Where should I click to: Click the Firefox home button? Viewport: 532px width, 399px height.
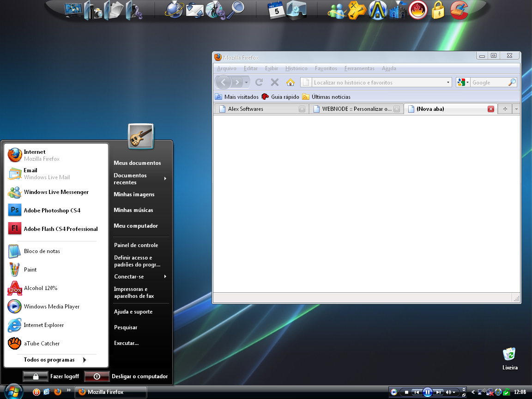point(290,82)
